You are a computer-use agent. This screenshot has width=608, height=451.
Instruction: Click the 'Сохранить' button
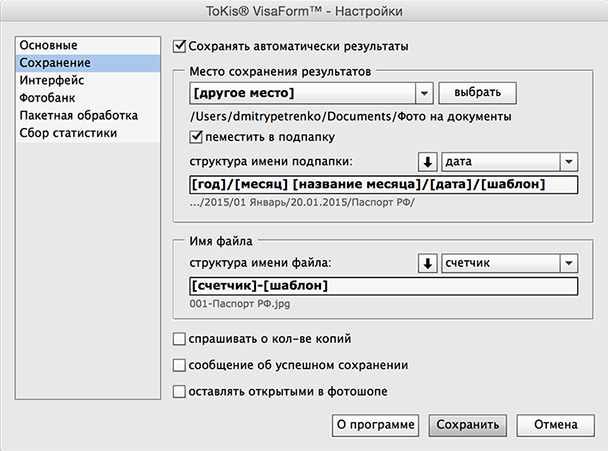[x=468, y=425]
